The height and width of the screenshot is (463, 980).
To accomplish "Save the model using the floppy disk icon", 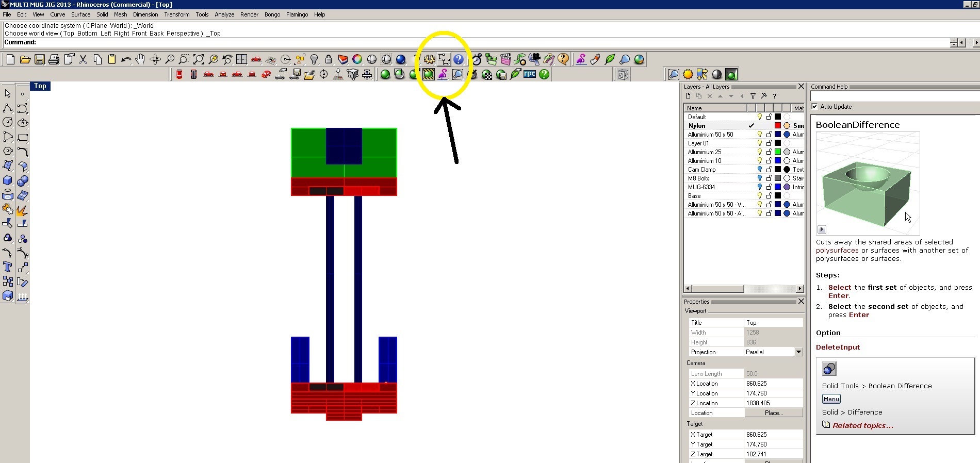I will pos(39,59).
